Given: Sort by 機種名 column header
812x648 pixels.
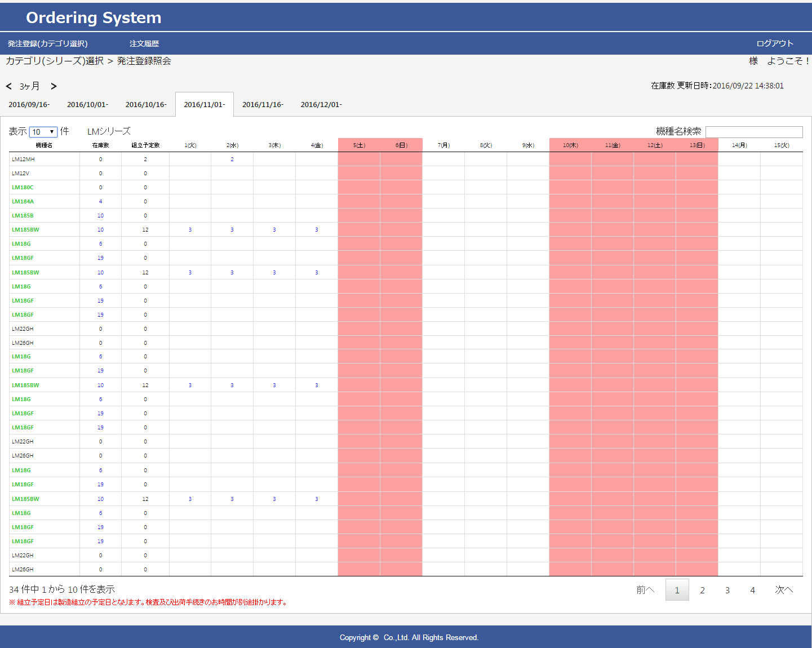Looking at the screenshot, I should coord(44,145).
